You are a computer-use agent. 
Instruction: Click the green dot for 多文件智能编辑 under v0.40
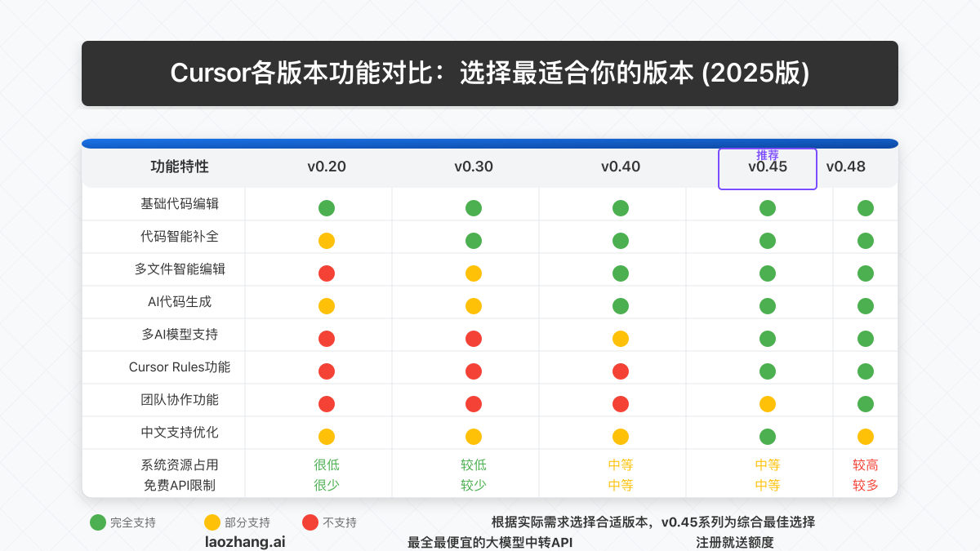[621, 273]
